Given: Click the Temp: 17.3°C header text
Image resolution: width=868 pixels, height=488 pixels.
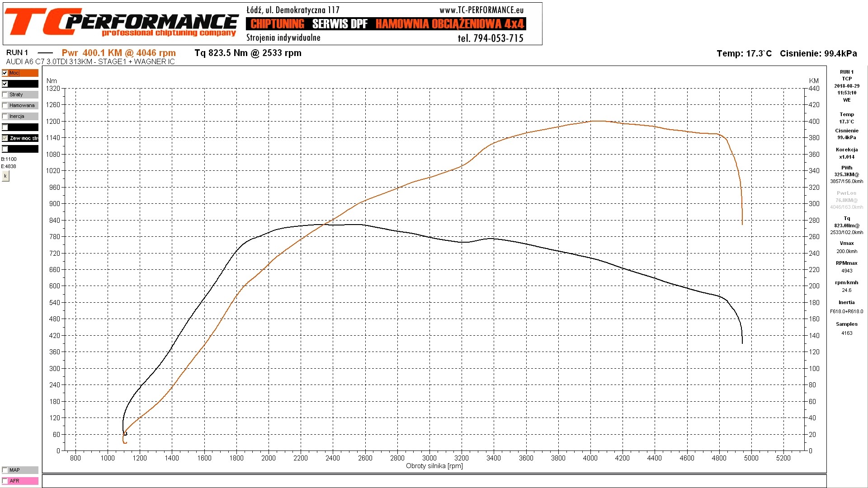Looking at the screenshot, I should (744, 53).
